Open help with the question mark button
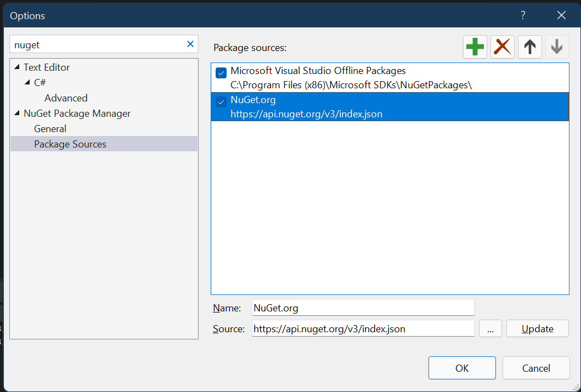 [x=523, y=15]
